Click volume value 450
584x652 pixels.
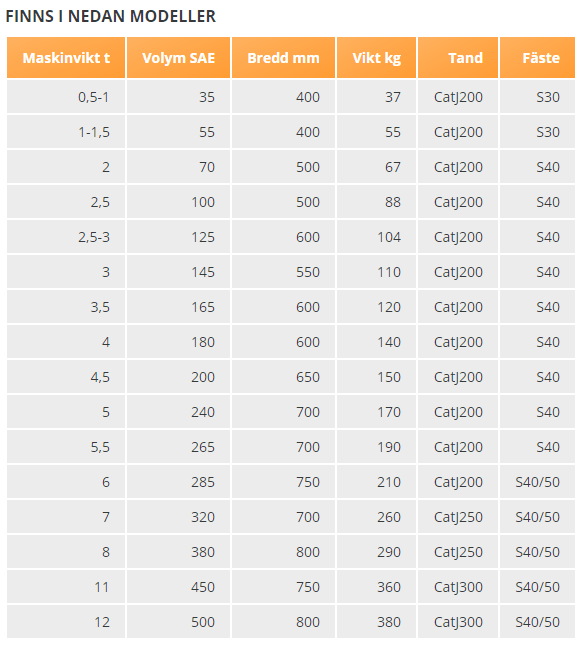pyautogui.click(x=203, y=587)
